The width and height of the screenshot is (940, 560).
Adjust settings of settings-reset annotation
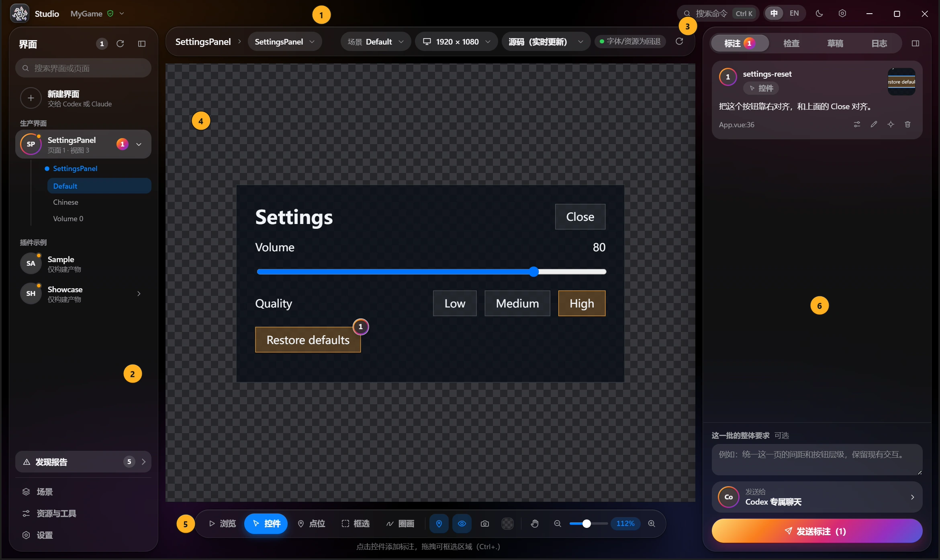tap(857, 124)
